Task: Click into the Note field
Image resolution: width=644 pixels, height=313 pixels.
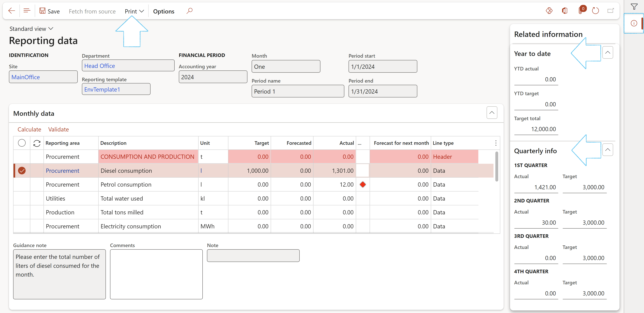Action: 253,256
